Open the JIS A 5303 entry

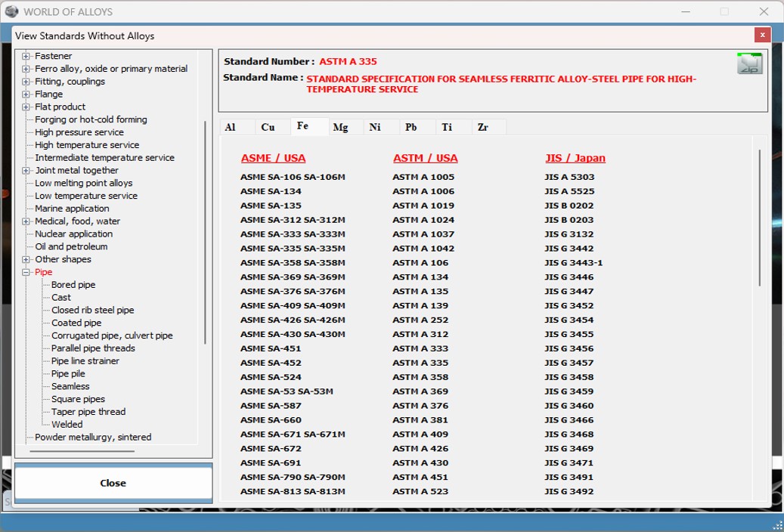569,177
